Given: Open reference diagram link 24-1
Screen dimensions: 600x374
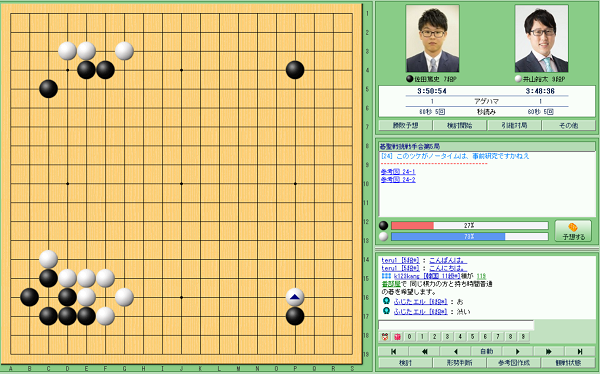Looking at the screenshot, I should pos(398,171).
